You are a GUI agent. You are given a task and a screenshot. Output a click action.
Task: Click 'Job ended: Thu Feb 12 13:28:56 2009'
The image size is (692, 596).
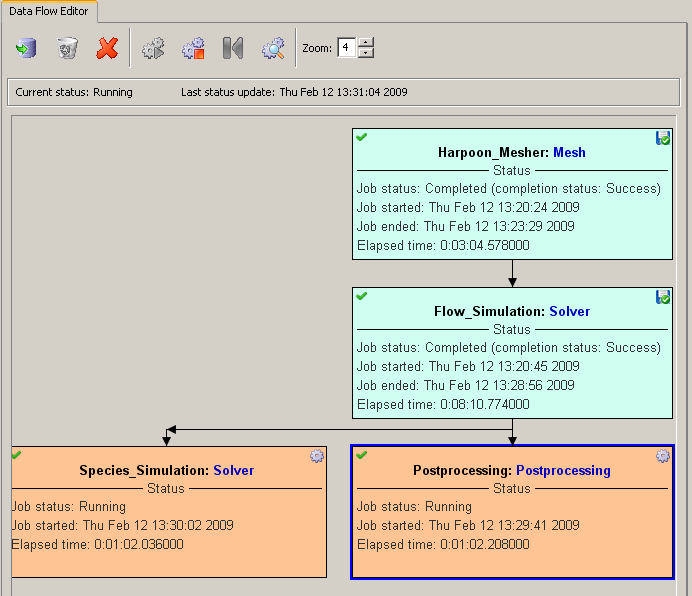pos(466,385)
